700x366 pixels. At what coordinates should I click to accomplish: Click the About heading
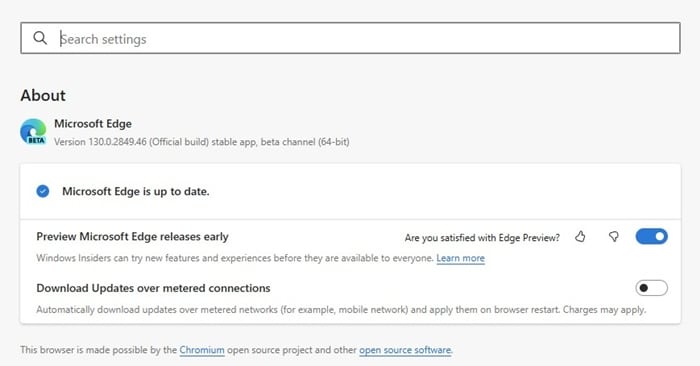click(43, 95)
